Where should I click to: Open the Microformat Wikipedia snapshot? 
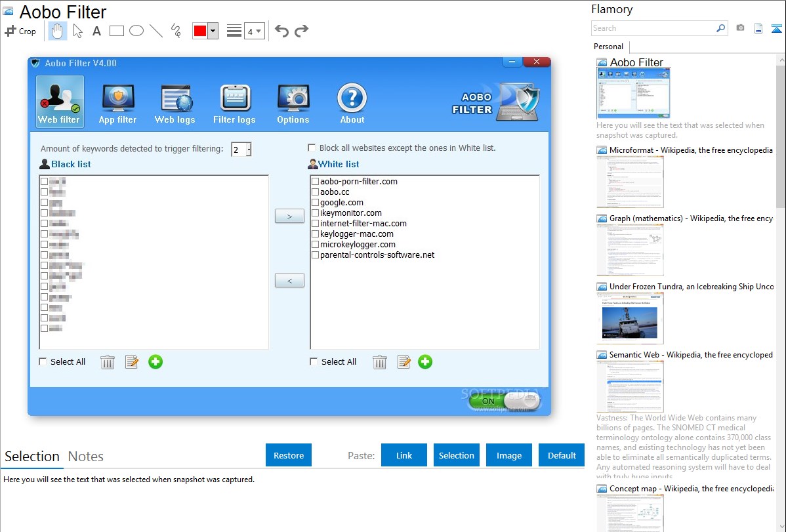click(630, 182)
